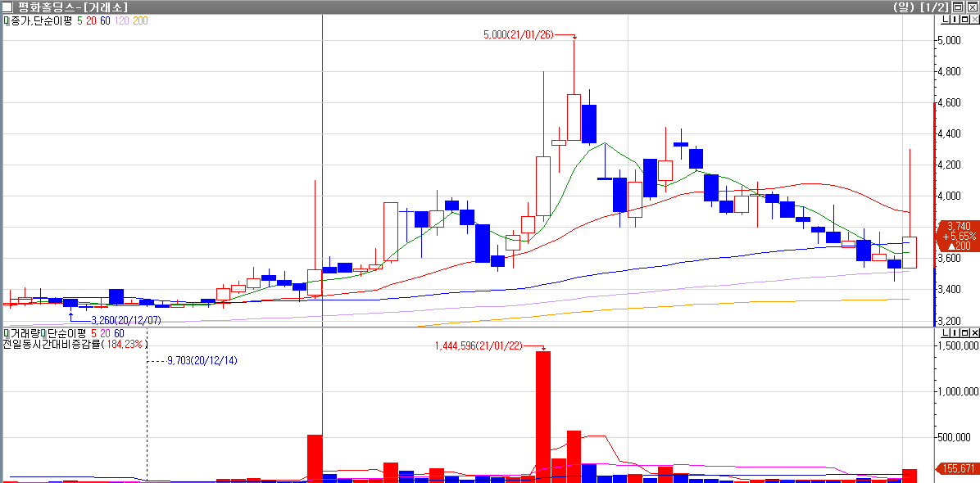Click the 전일동시간대비증감률 184.23% label
The height and width of the screenshot is (483, 980).
pos(75,344)
